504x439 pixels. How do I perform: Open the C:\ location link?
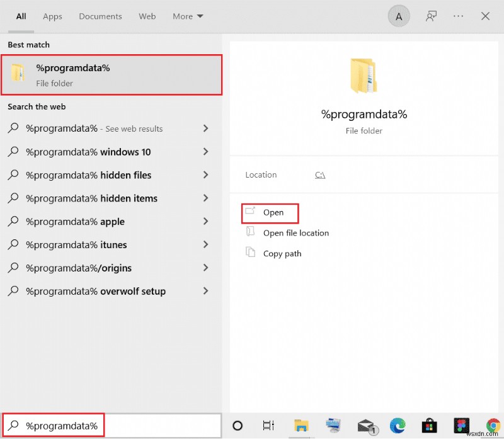(320, 175)
